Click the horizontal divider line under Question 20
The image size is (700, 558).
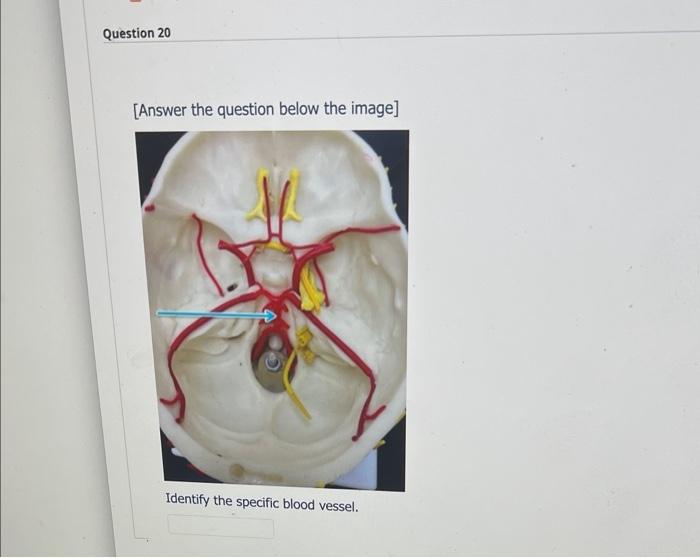coord(401,36)
